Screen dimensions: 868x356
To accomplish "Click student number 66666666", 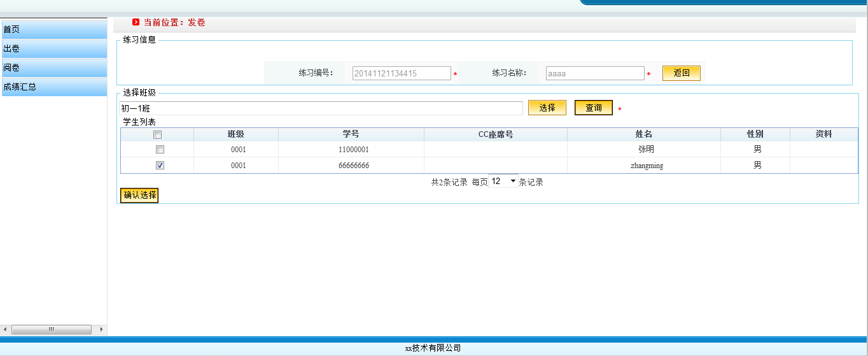I will [354, 166].
